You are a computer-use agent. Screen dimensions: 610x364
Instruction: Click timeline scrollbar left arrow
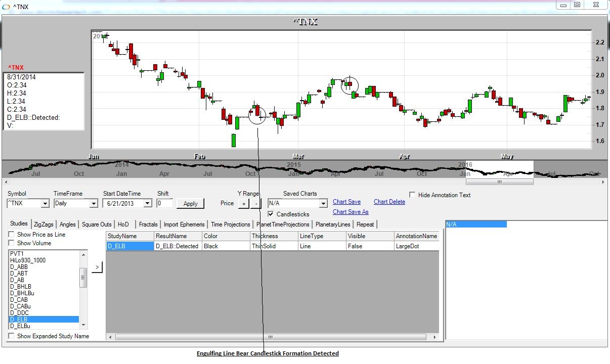pos(6,182)
